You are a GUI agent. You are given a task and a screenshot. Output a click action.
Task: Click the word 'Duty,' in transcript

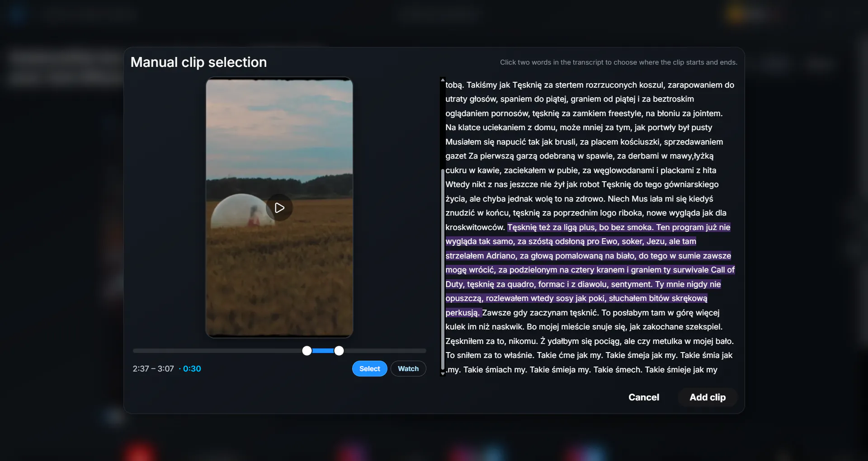[455, 284]
